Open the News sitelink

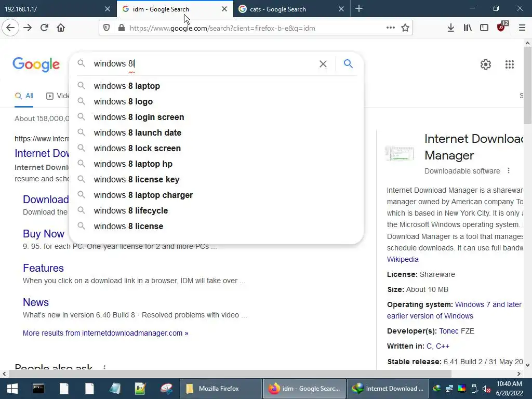point(36,302)
